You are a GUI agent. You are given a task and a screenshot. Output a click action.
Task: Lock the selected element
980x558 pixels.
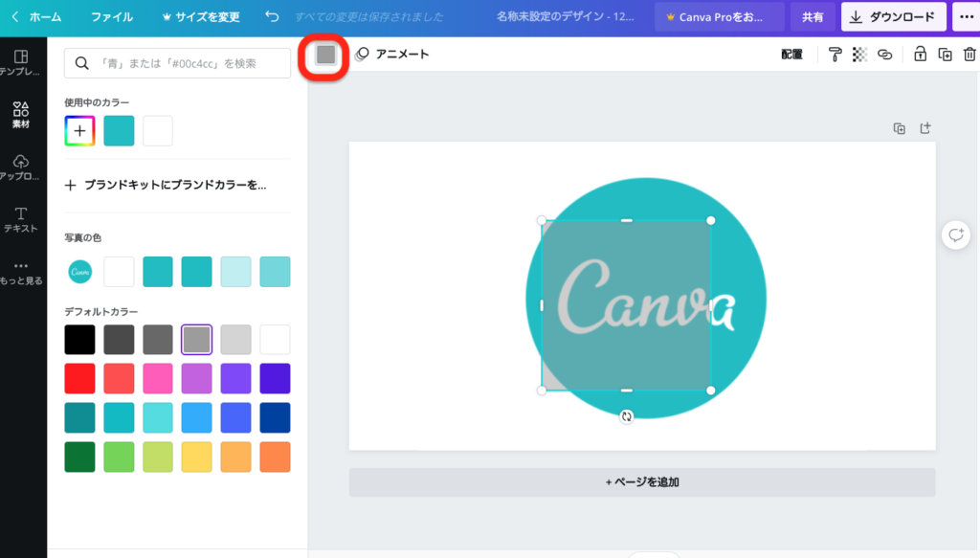920,54
